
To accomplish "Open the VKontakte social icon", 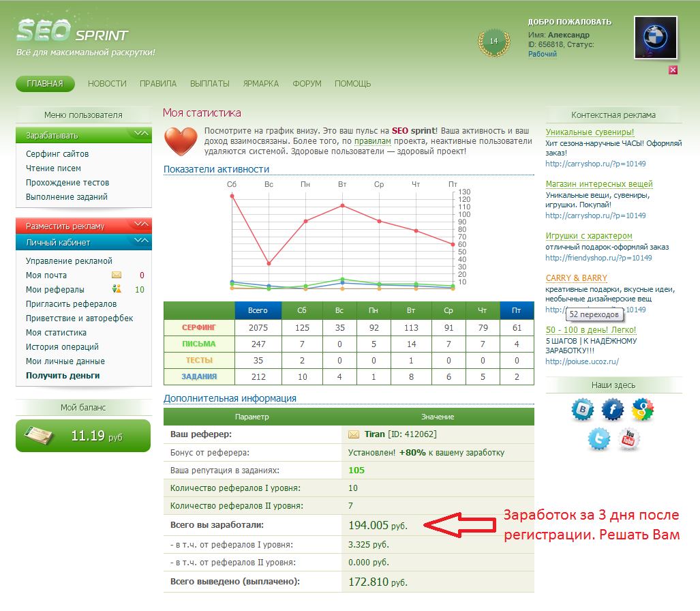I will tap(583, 409).
